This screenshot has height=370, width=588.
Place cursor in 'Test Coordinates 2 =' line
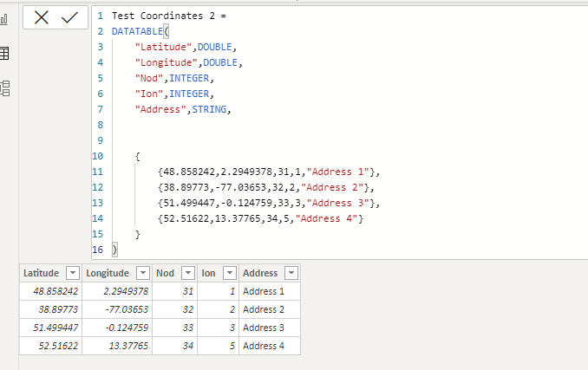[169, 16]
